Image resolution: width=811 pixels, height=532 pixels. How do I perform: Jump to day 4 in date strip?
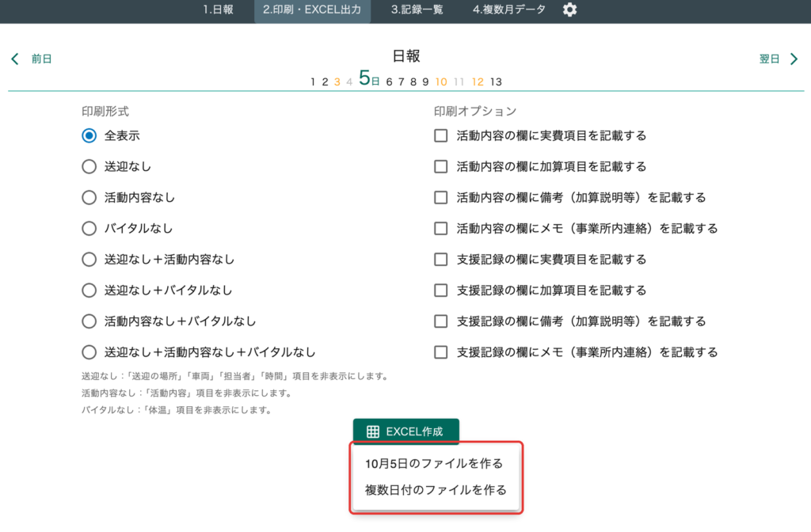coord(349,82)
